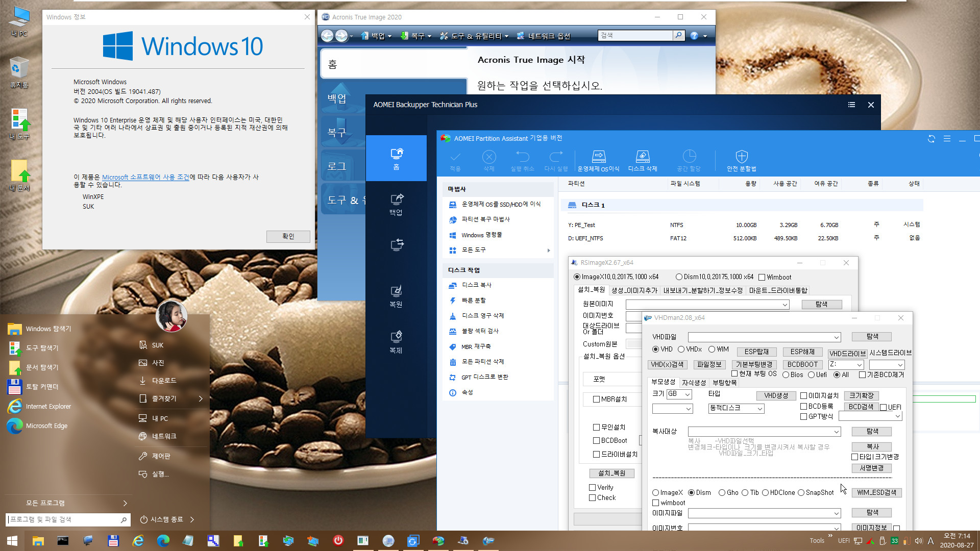Click the WIM_ESD검색 button
The image size is (980, 551).
[x=876, y=493]
